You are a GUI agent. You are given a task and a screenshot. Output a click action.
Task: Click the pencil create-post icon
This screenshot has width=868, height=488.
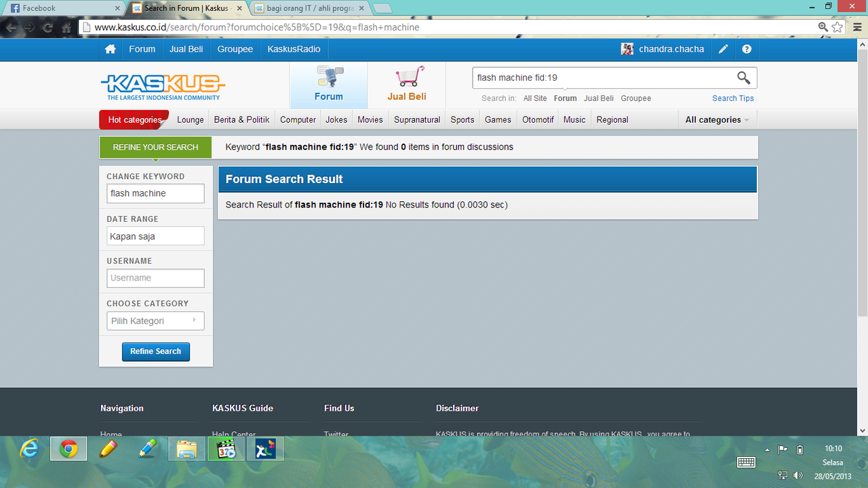point(724,49)
